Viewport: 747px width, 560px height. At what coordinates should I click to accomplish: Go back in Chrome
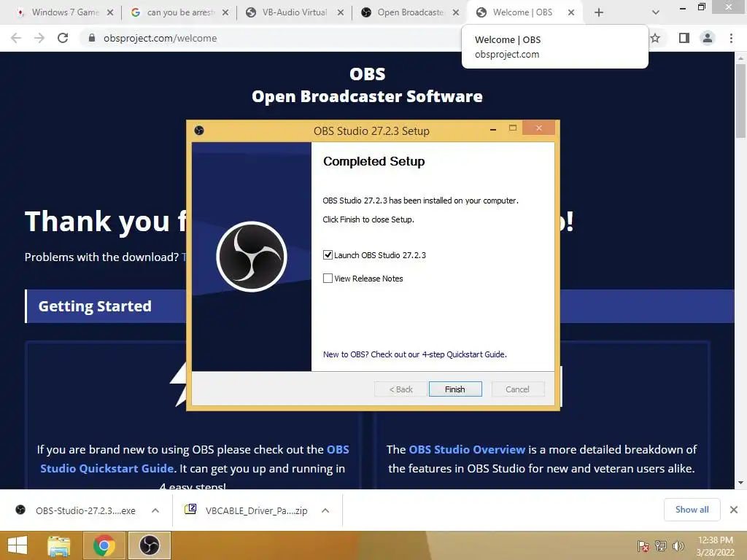tap(16, 38)
